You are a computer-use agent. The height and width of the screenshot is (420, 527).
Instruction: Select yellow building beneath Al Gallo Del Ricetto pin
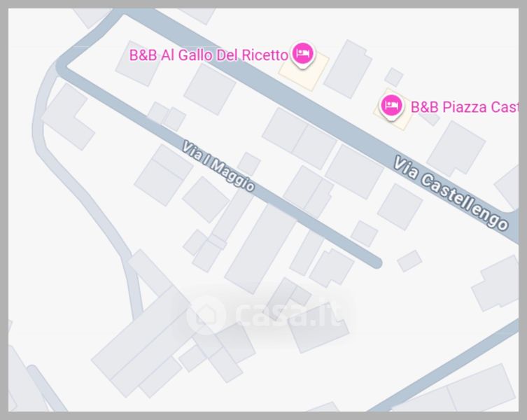coord(304,71)
